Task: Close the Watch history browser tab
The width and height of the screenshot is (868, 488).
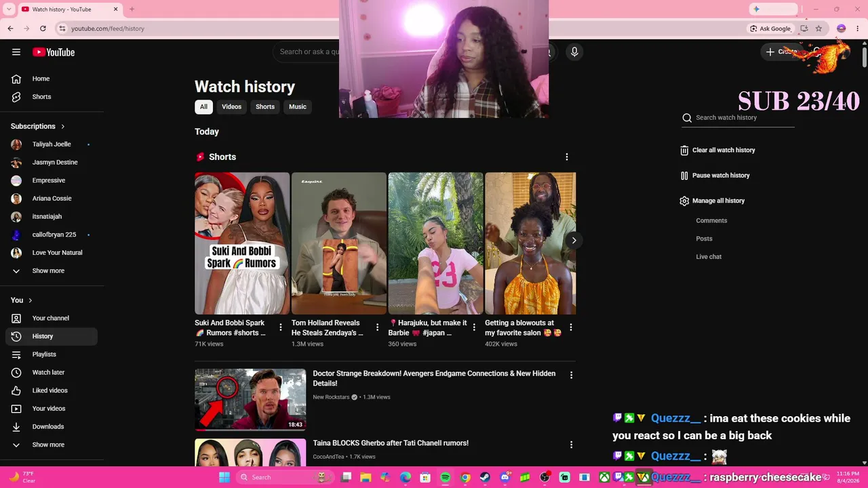Action: (115, 9)
